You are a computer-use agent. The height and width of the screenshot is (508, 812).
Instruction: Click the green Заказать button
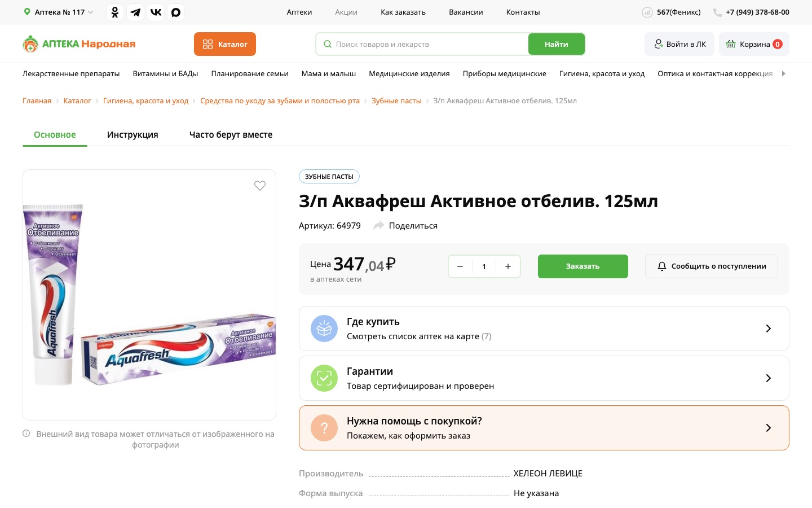(x=583, y=266)
